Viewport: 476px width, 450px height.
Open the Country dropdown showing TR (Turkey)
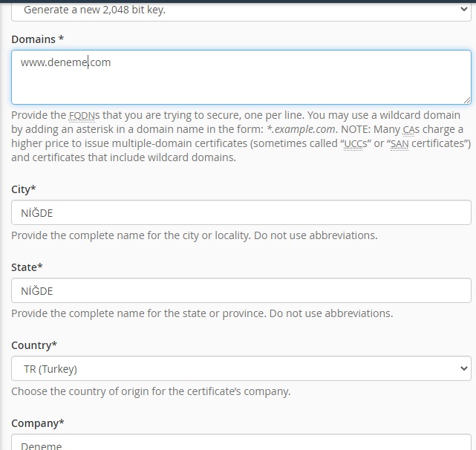pyautogui.click(x=241, y=368)
